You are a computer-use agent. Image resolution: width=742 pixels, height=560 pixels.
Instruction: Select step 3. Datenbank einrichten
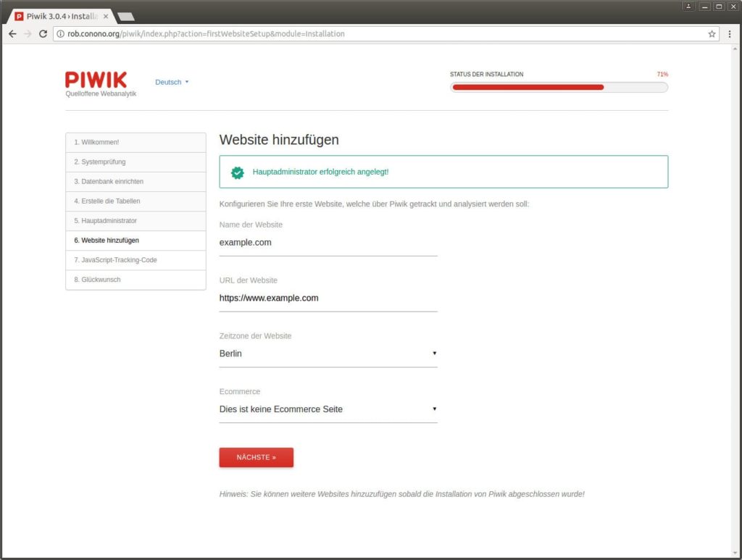136,182
